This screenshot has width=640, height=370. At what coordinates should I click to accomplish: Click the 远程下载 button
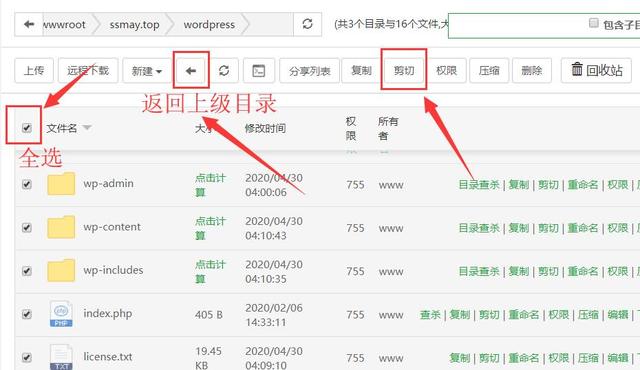(x=88, y=71)
